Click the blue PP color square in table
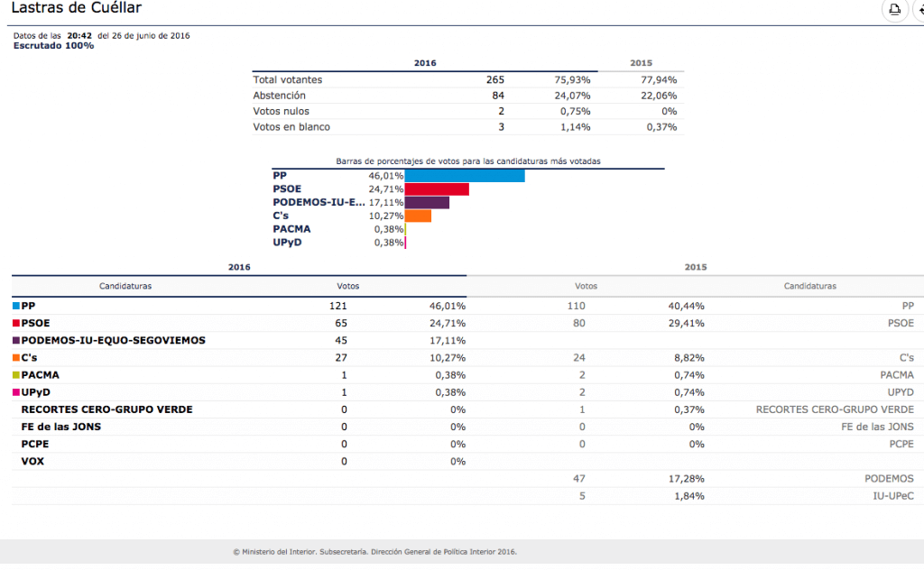Image resolution: width=924 pixels, height=570 pixels. coord(16,307)
